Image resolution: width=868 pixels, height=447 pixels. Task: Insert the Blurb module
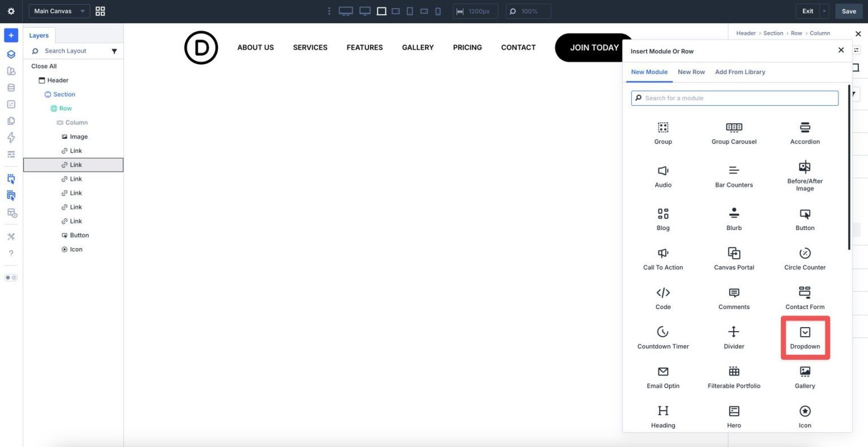pyautogui.click(x=734, y=219)
